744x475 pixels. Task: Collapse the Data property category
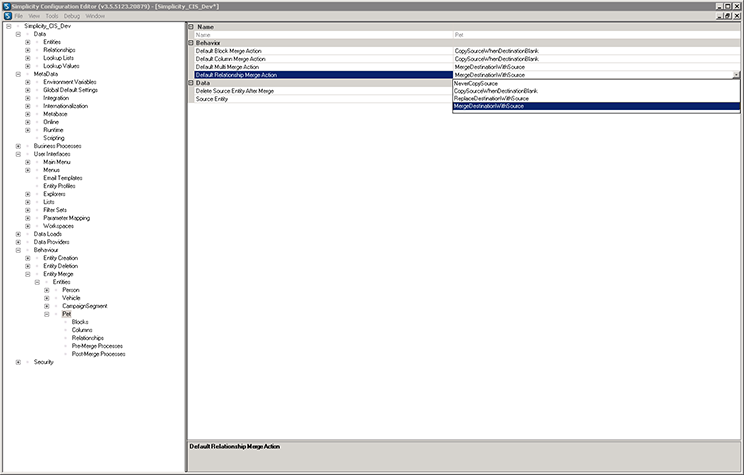[x=191, y=83]
